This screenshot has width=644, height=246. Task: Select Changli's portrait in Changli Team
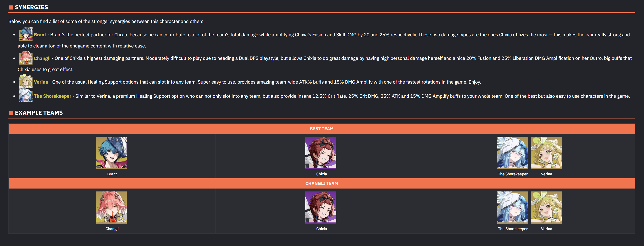pos(111,208)
